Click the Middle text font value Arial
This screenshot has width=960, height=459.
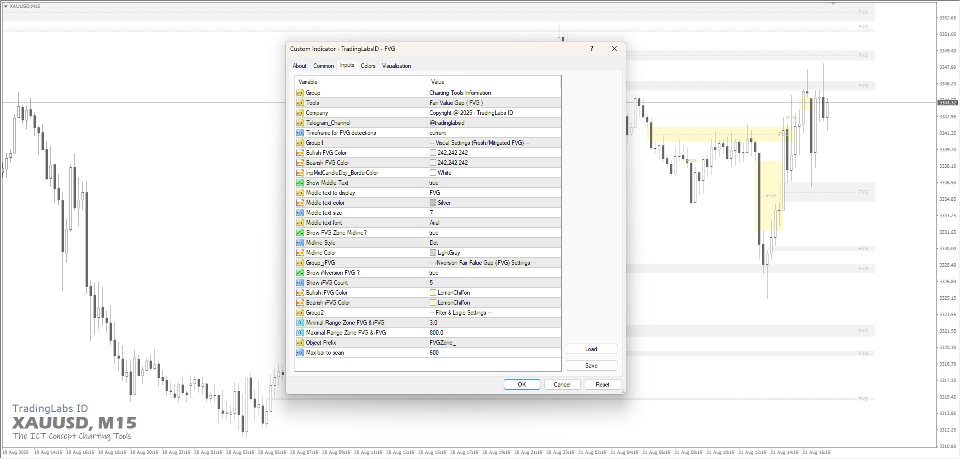pyautogui.click(x=435, y=223)
